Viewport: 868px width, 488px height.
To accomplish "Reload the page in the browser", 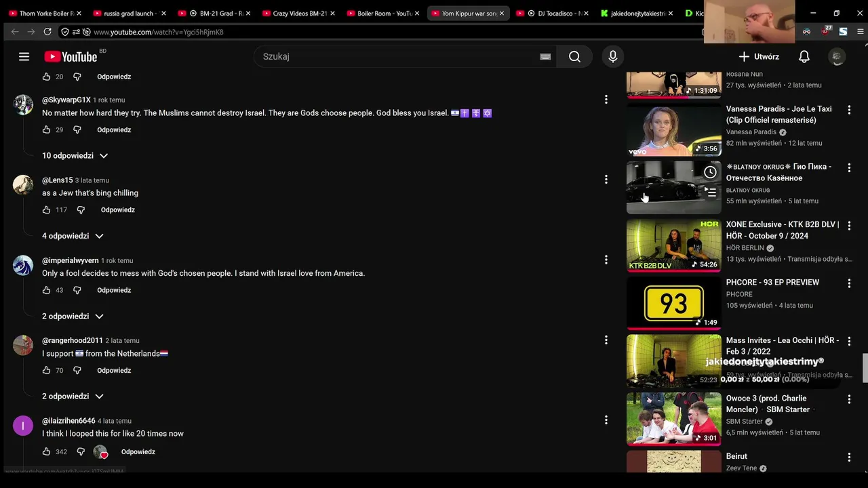I will point(47,32).
